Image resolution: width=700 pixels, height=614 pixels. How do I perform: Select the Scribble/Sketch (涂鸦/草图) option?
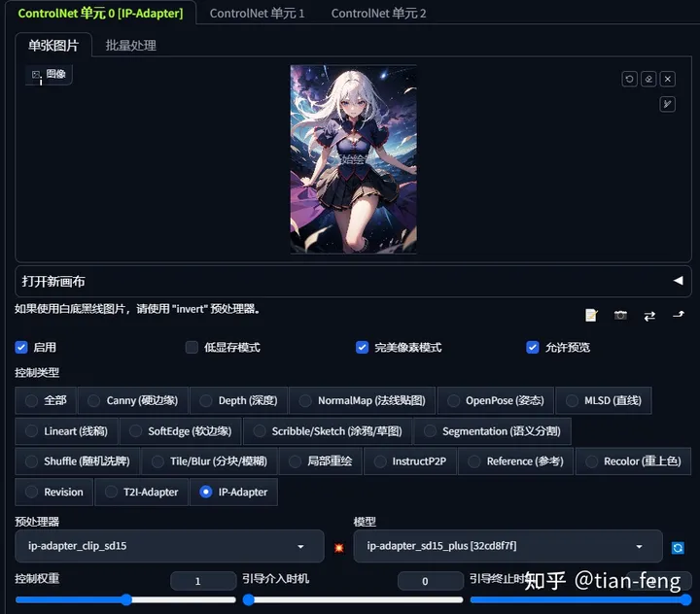click(x=328, y=431)
